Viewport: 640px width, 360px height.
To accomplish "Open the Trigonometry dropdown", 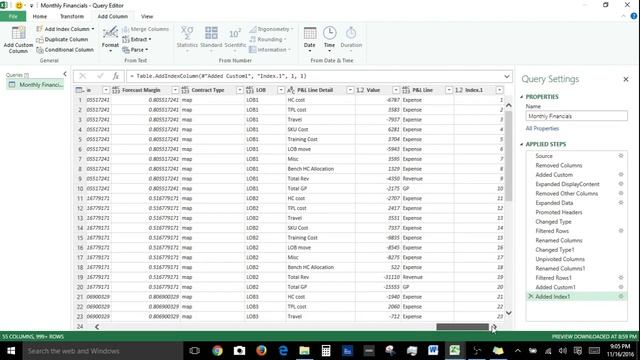I will (x=271, y=29).
